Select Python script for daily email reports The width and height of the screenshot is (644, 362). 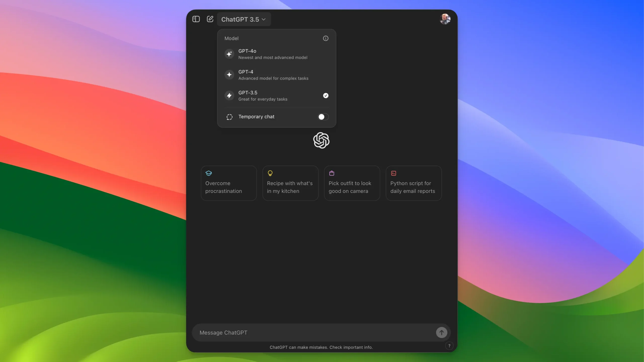(414, 183)
